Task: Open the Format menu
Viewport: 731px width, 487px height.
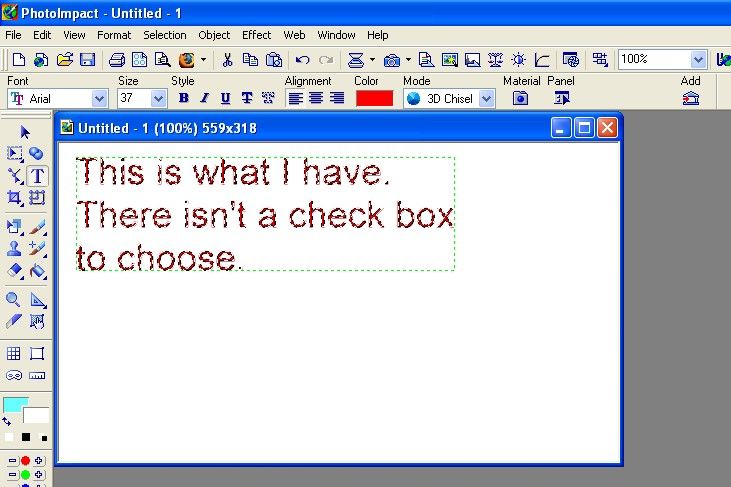Action: [x=114, y=35]
